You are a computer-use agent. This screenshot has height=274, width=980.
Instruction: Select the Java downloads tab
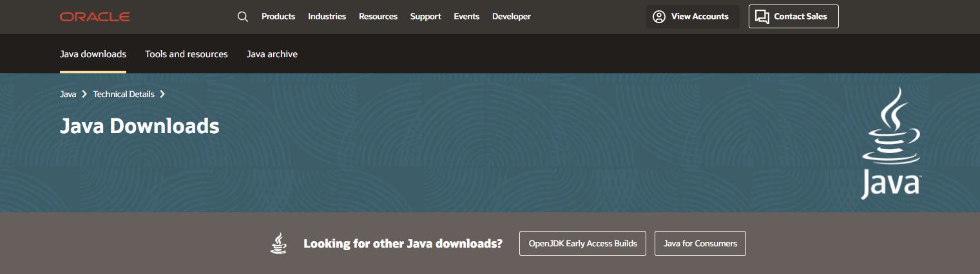pos(93,54)
